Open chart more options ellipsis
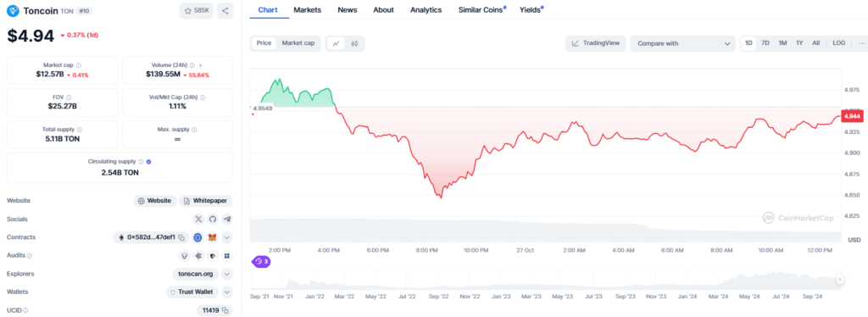Viewport: 868px width, 317px height. pos(861,43)
